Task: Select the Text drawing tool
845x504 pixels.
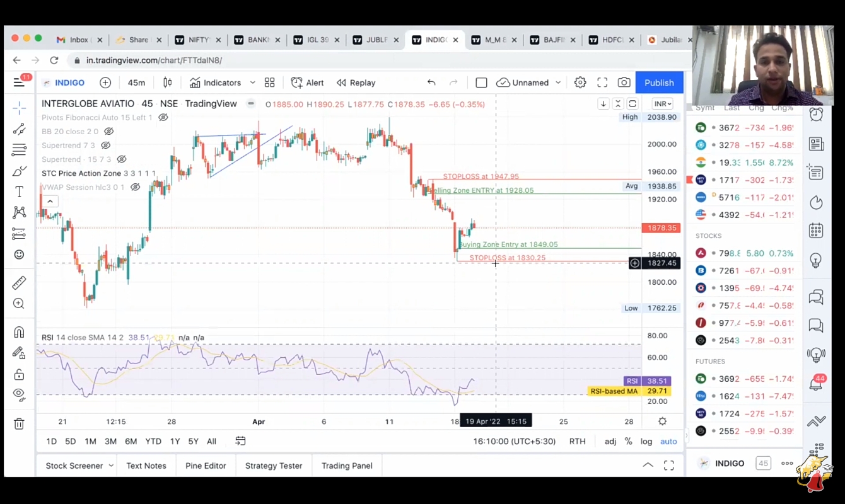Action: 19,192
